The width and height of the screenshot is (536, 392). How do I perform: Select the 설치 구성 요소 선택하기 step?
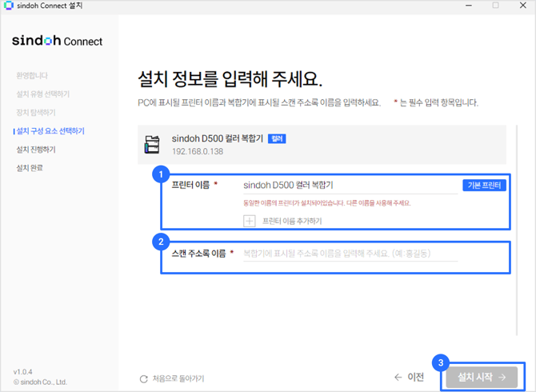(x=50, y=131)
